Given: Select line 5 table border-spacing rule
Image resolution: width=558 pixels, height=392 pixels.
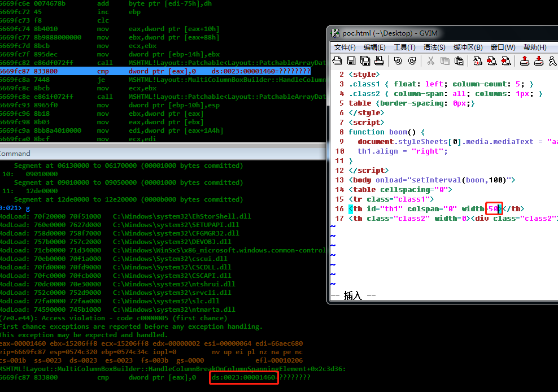Looking at the screenshot, I should click(412, 103).
